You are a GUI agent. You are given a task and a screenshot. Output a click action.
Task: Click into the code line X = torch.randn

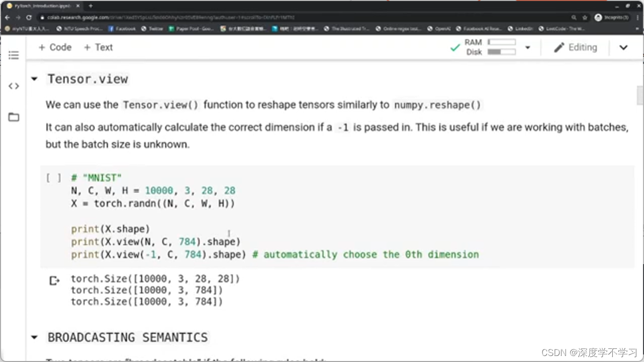(x=153, y=203)
